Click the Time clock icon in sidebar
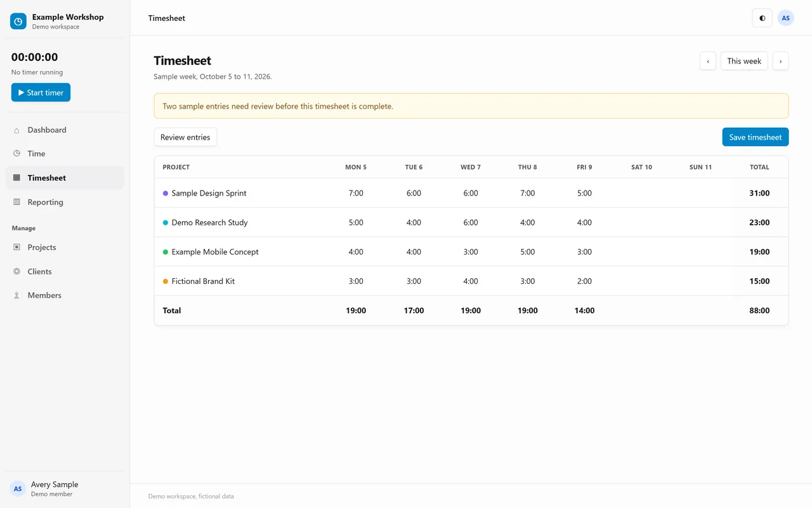Viewport: 812px width, 508px height. click(x=16, y=154)
